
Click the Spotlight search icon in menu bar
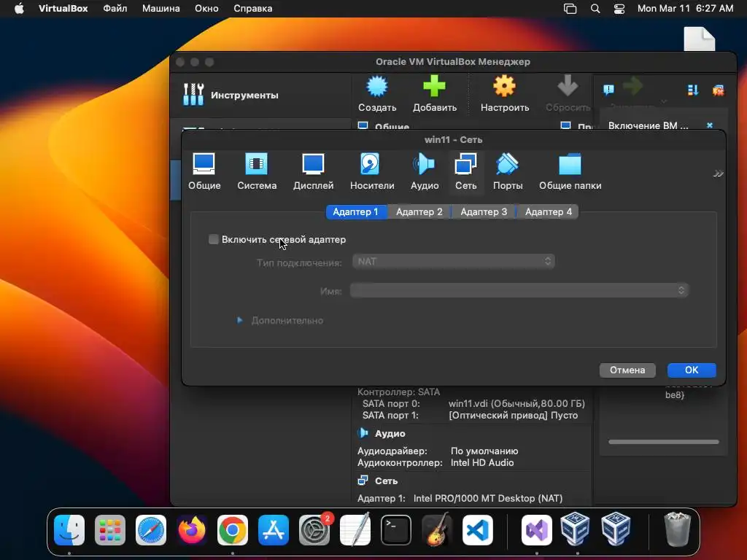595,9
